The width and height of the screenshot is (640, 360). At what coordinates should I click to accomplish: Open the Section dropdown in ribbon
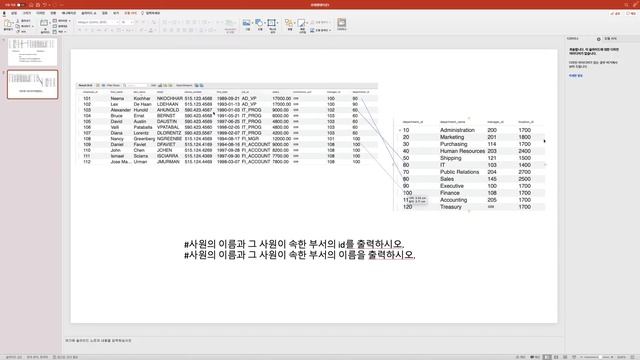60,31
